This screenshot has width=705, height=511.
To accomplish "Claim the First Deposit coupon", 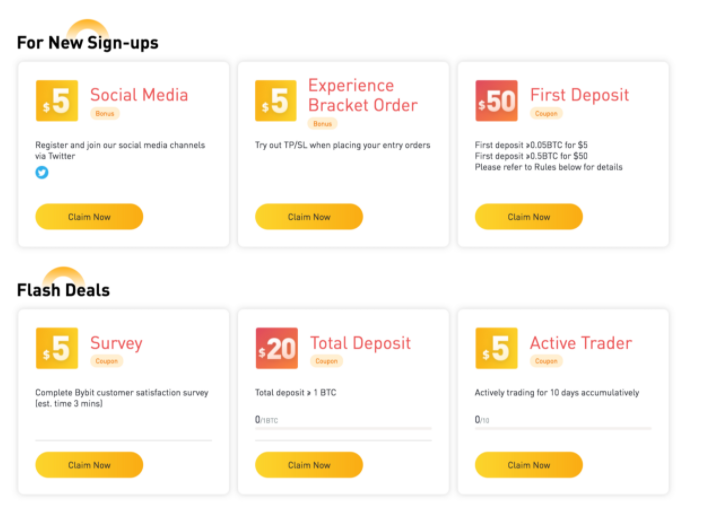I will (x=529, y=217).
